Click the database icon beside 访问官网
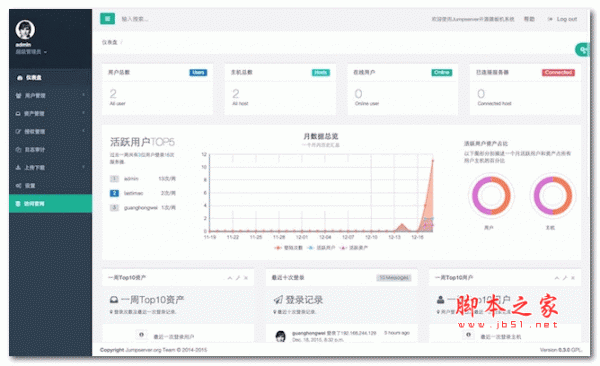 (x=18, y=204)
